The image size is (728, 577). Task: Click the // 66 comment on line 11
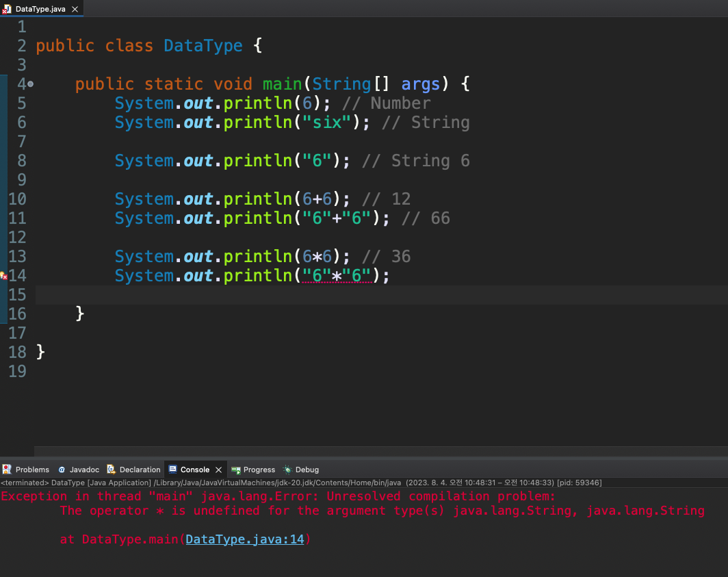point(426,218)
